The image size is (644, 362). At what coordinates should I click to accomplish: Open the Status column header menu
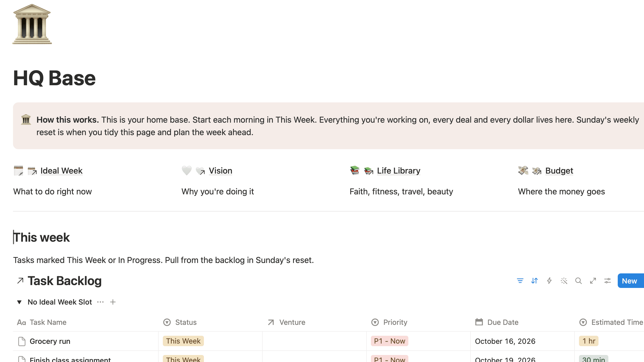(x=210, y=322)
